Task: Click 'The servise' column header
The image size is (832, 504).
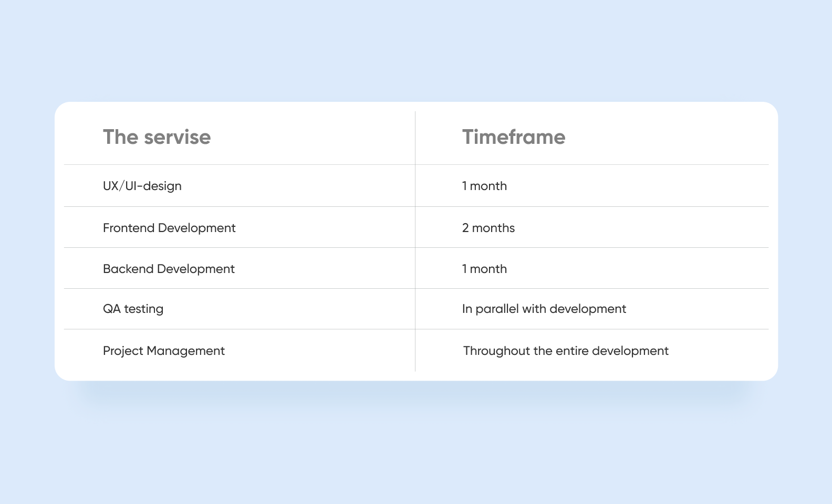Action: click(157, 137)
